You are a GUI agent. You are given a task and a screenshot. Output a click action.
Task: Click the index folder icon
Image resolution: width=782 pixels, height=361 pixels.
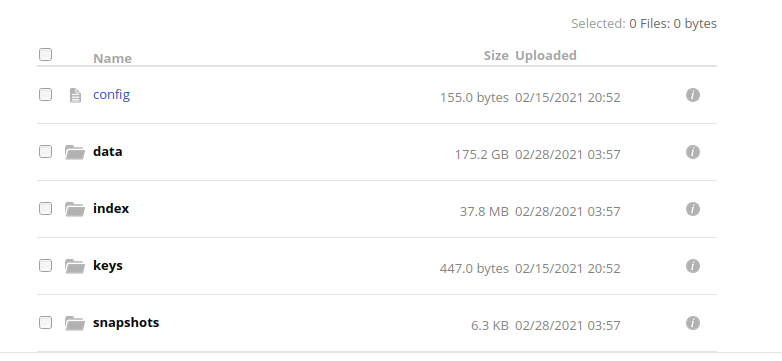[75, 209]
